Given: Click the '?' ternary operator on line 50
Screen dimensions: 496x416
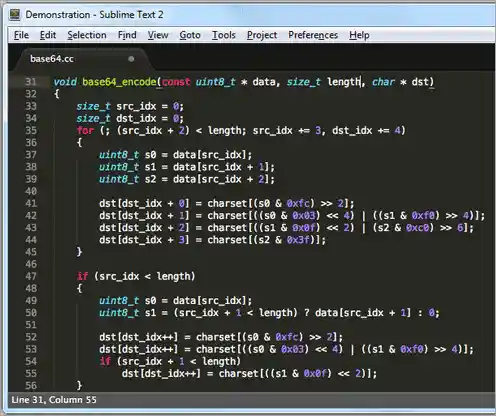Looking at the screenshot, I should (306, 313).
